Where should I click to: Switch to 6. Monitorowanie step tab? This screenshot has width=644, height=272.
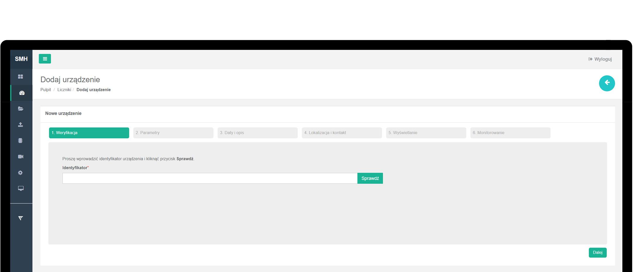pyautogui.click(x=511, y=133)
